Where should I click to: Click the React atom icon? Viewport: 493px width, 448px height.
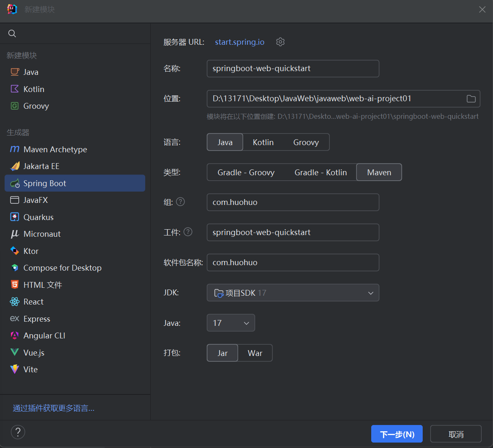pyautogui.click(x=15, y=302)
